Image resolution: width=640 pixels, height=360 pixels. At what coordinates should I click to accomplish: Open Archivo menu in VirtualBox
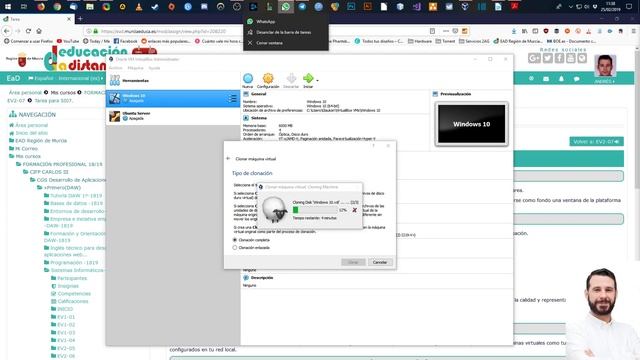(116, 68)
